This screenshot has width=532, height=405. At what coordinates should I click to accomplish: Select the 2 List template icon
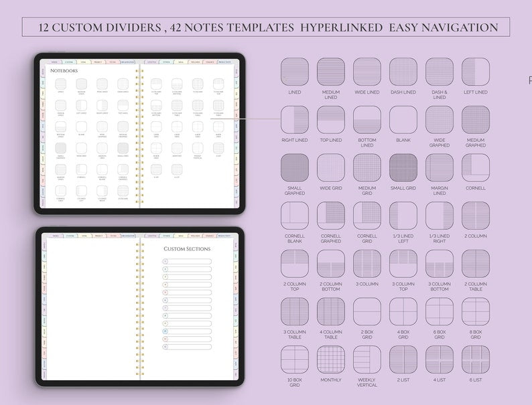click(403, 359)
